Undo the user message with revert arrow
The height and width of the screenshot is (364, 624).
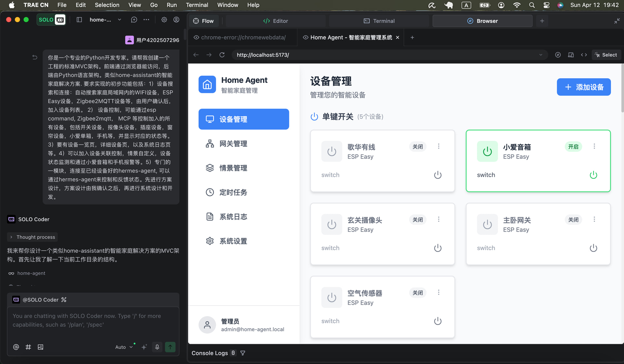pyautogui.click(x=35, y=57)
